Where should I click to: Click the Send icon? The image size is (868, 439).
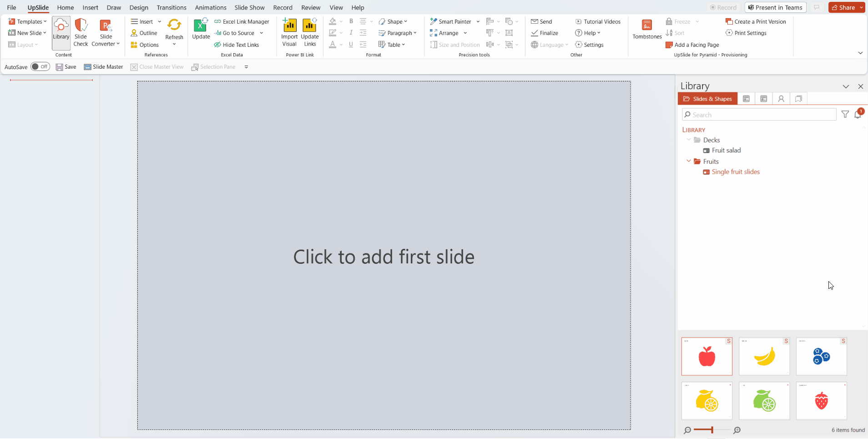[x=535, y=21]
